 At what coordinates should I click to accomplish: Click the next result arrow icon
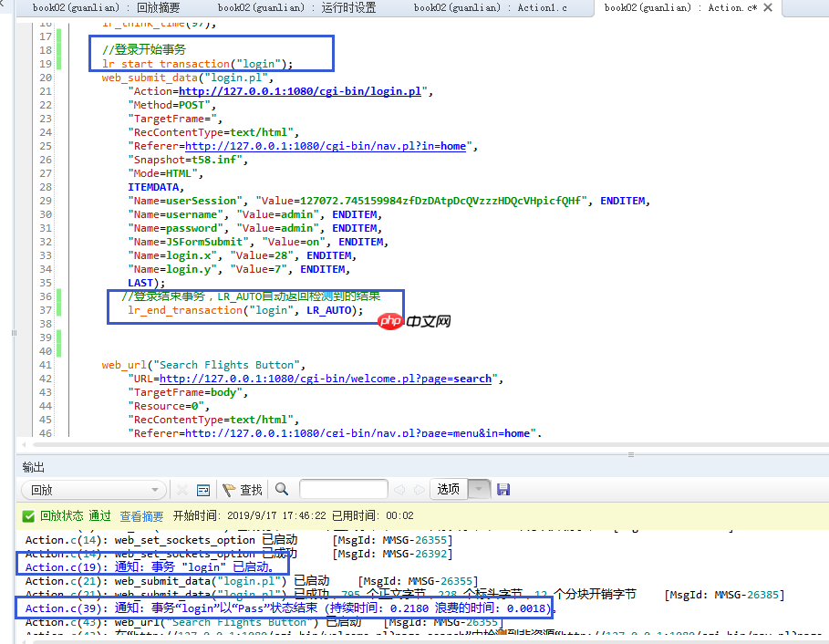(x=420, y=489)
